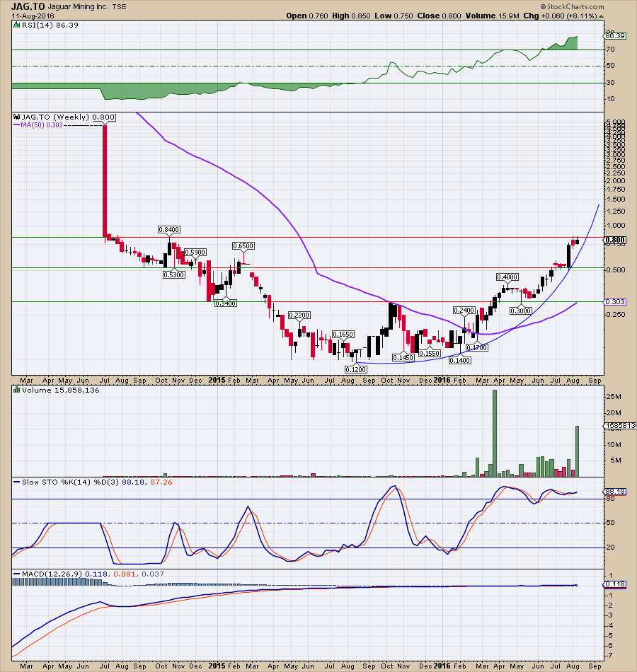637x672 pixels.
Task: Click the 1.500 label on price axis
Action: pos(615,199)
